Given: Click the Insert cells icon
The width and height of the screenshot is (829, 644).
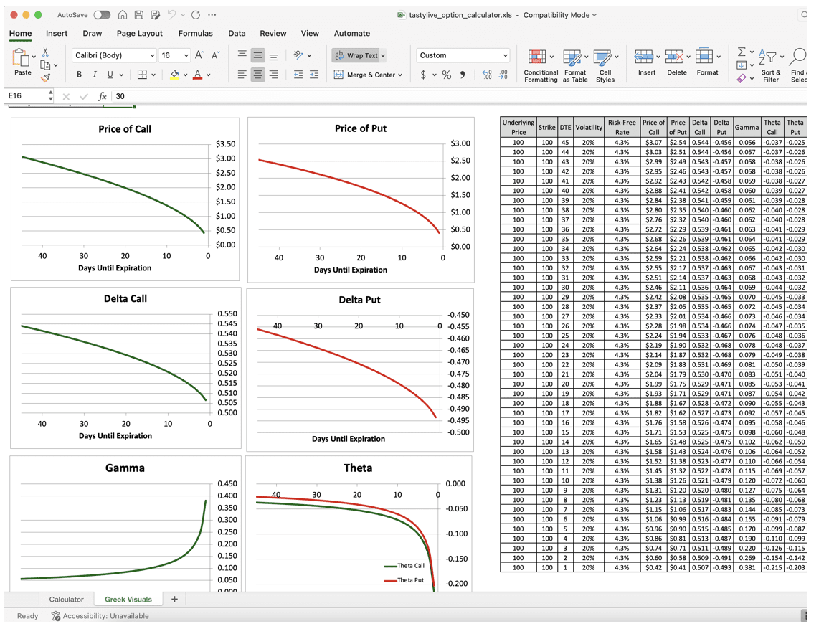Looking at the screenshot, I should pos(643,56).
